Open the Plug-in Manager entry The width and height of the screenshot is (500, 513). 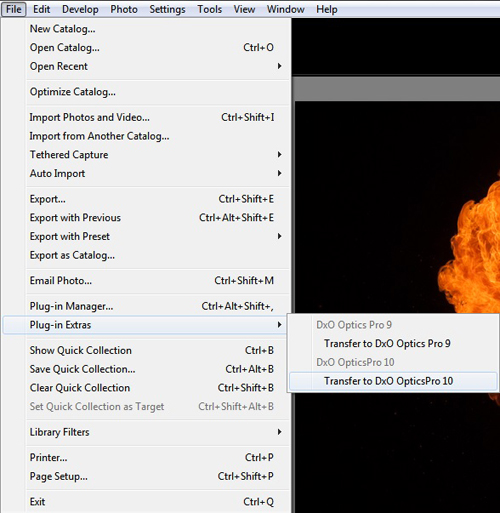coord(155,306)
